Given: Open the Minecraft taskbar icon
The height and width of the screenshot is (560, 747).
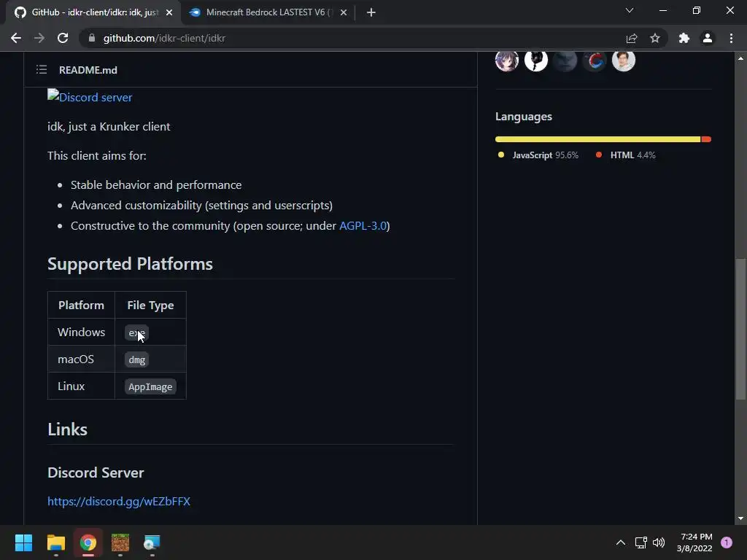Looking at the screenshot, I should pos(120,542).
